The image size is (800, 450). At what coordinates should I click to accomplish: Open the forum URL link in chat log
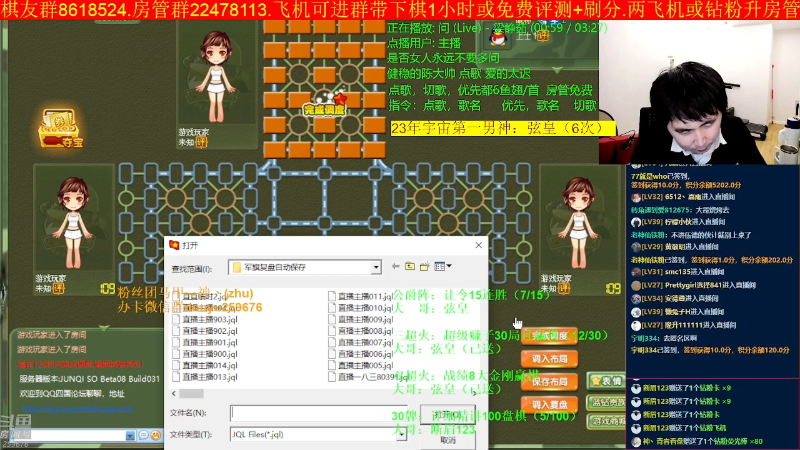[77, 409]
